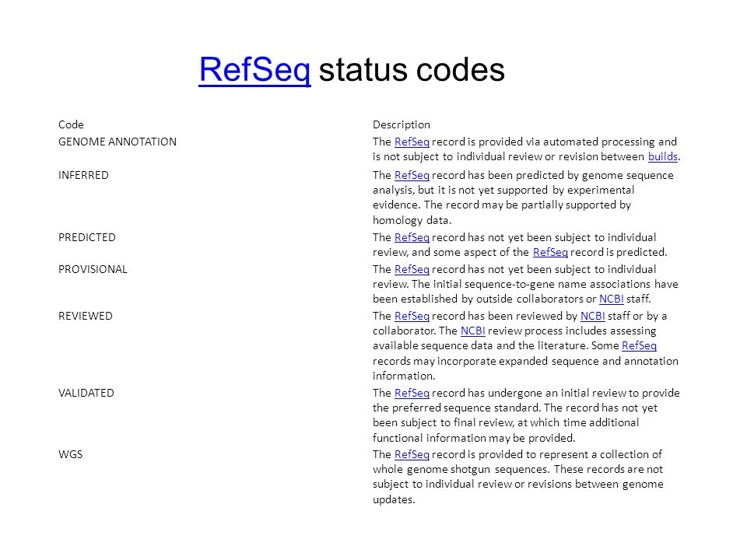747x560 pixels.
Task: Select the GENOME ANNOTATION code text
Action: click(117, 142)
